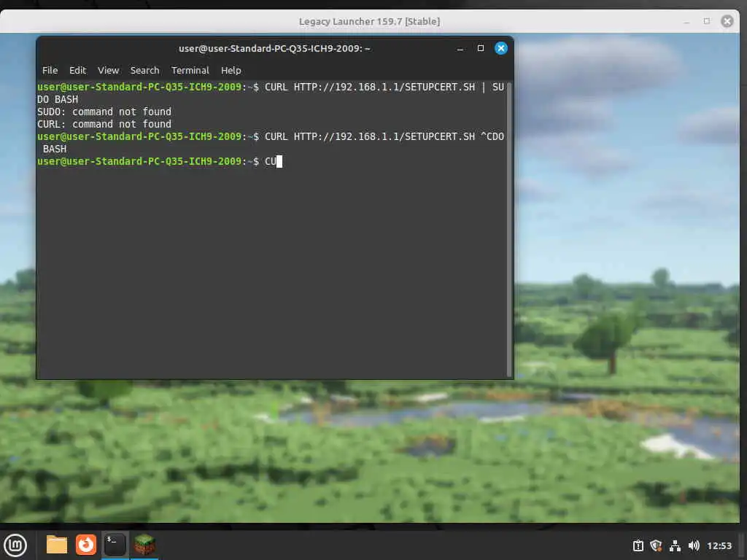Close the Legacy Launcher window
This screenshot has height=560, width=747.
727,21
